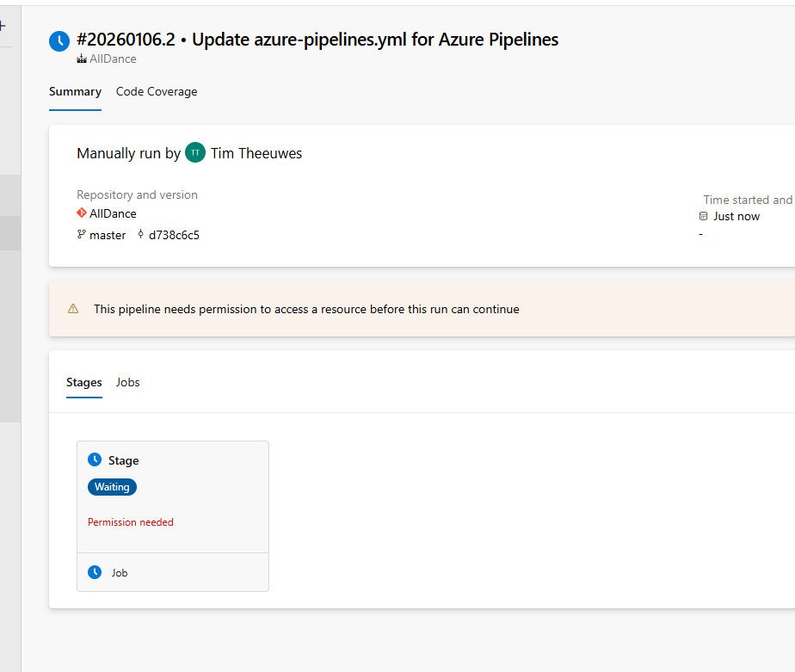
Task: Open the master branch link
Action: click(108, 235)
